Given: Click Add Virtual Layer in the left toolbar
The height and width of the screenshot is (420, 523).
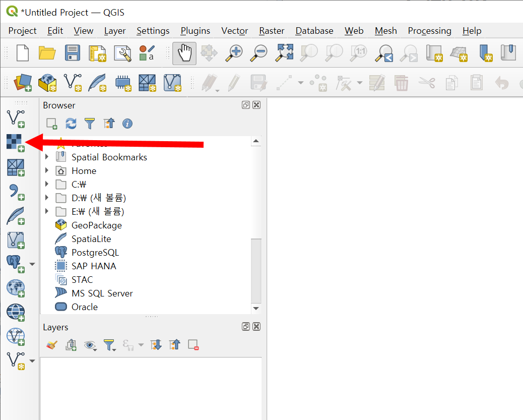Looking at the screenshot, I should 16,241.
